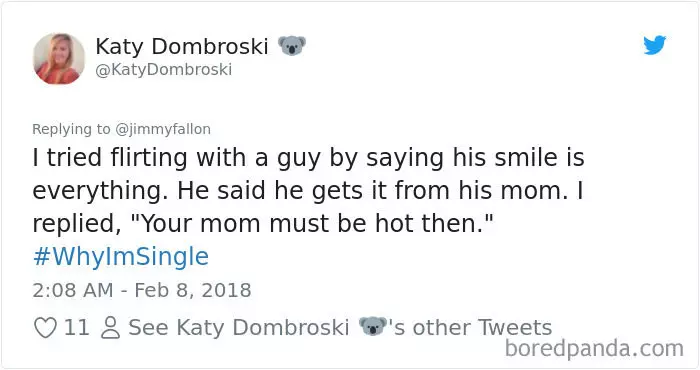Follow the #WhyImSingle hashtag
Image resolution: width=700 pixels, height=370 pixels.
click(x=121, y=257)
